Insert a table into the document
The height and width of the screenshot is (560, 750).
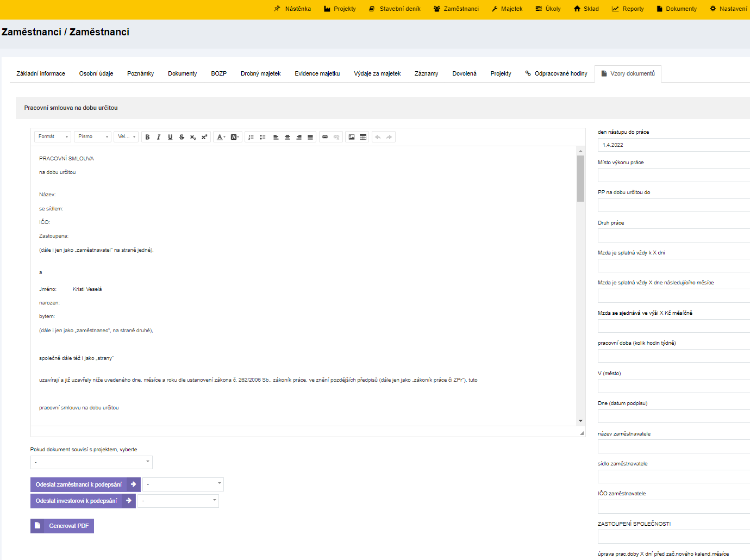coord(363,137)
